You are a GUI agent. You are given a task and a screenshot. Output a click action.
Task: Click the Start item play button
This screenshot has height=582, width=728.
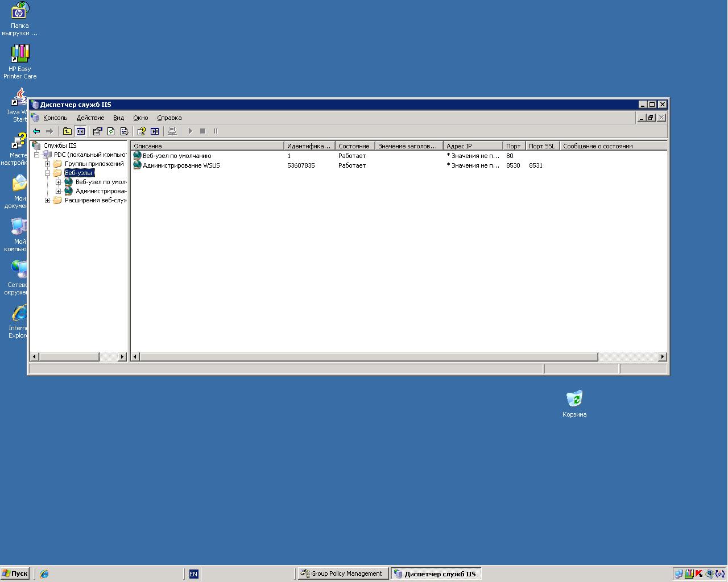point(190,131)
